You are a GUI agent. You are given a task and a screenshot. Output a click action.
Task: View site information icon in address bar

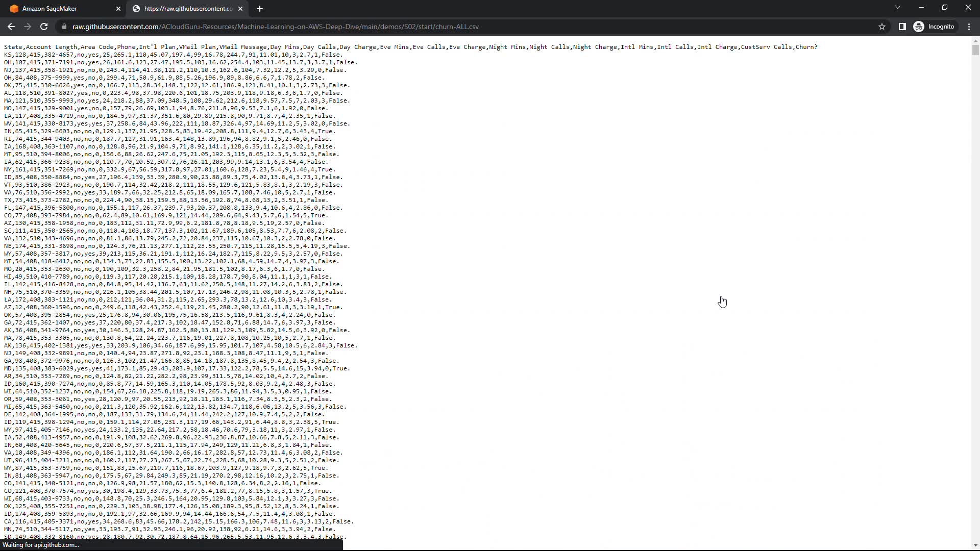click(x=63, y=27)
